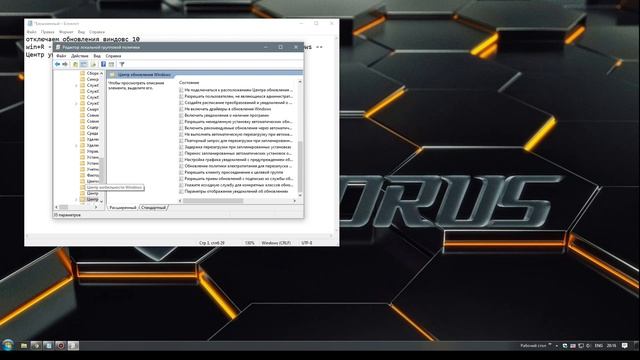Click the volume speaker icon in the tray
This screenshot has height=360, width=640.
point(588,346)
